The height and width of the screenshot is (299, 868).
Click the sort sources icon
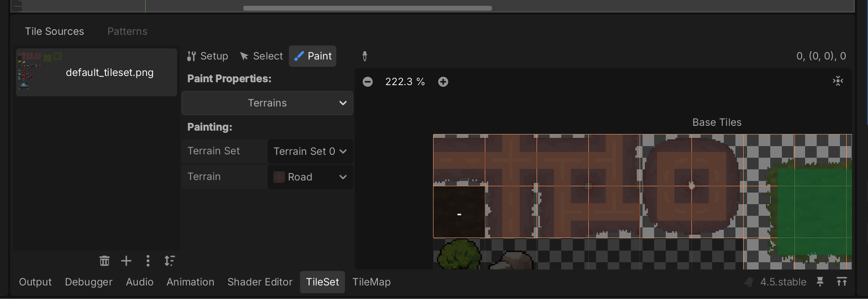(x=169, y=261)
